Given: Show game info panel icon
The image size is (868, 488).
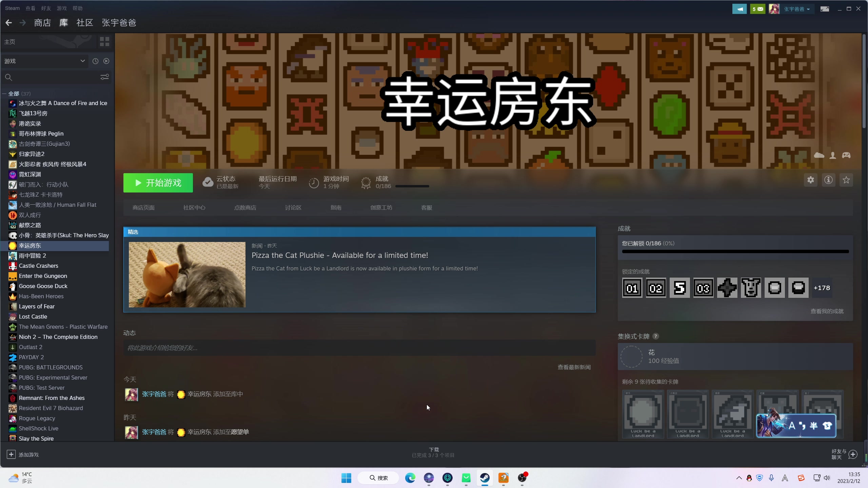Looking at the screenshot, I should pos(828,180).
